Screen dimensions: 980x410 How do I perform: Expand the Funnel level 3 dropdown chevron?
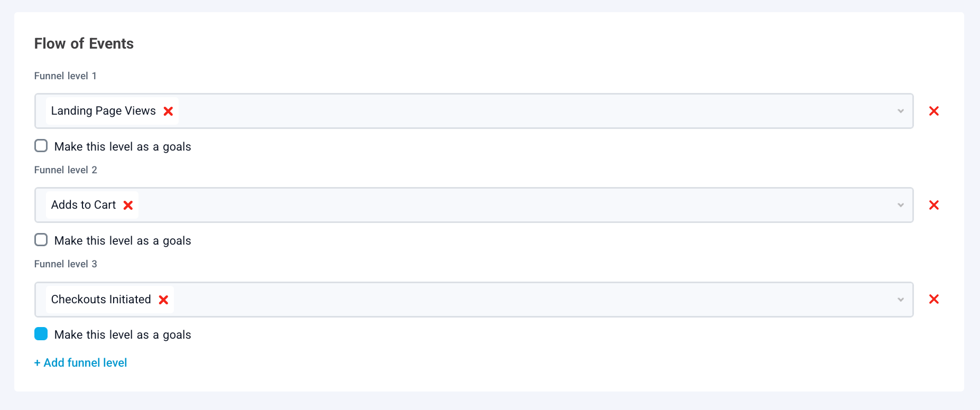pyautogui.click(x=901, y=300)
